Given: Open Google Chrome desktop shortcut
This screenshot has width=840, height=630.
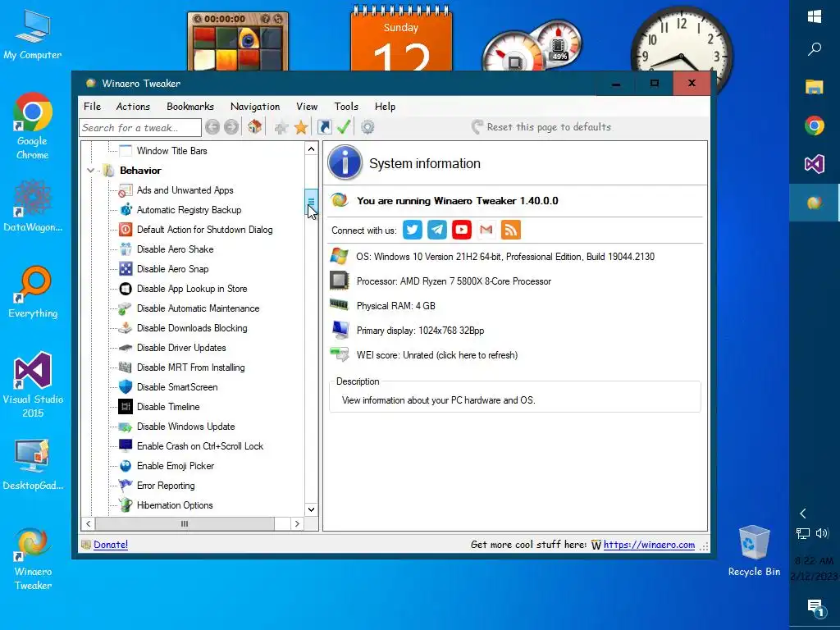Looking at the screenshot, I should [33, 126].
